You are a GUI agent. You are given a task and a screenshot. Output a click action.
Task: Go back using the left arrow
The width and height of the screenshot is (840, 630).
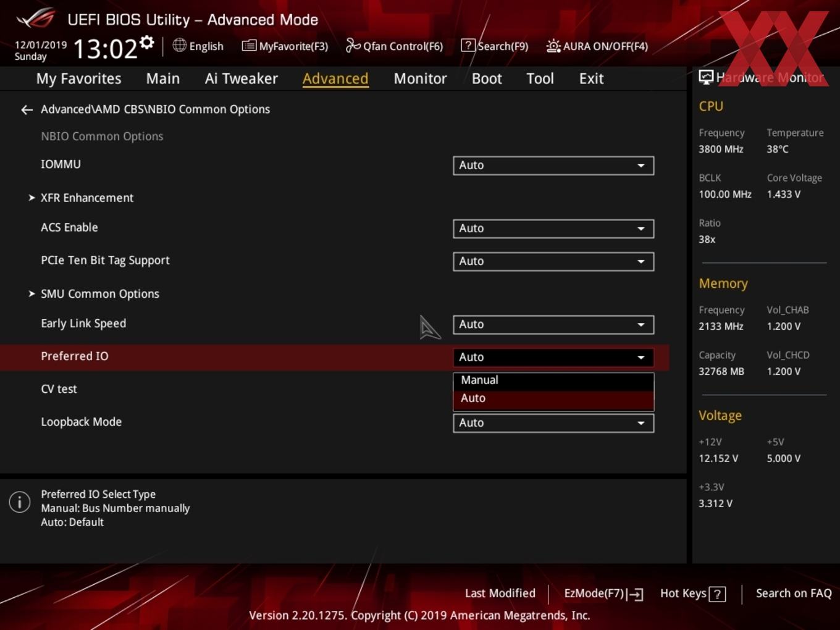pyautogui.click(x=27, y=109)
